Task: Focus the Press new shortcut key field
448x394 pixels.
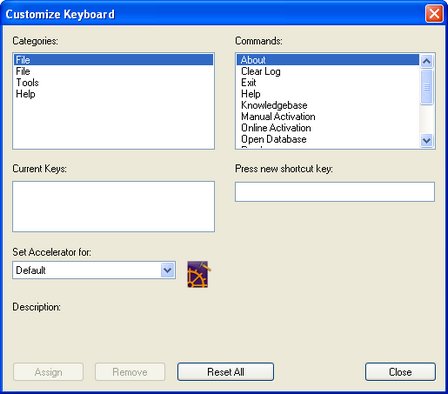Action: (x=335, y=192)
